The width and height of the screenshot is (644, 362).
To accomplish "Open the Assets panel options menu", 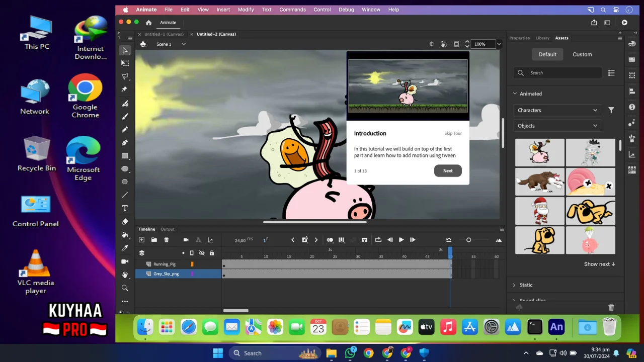I will [620, 38].
